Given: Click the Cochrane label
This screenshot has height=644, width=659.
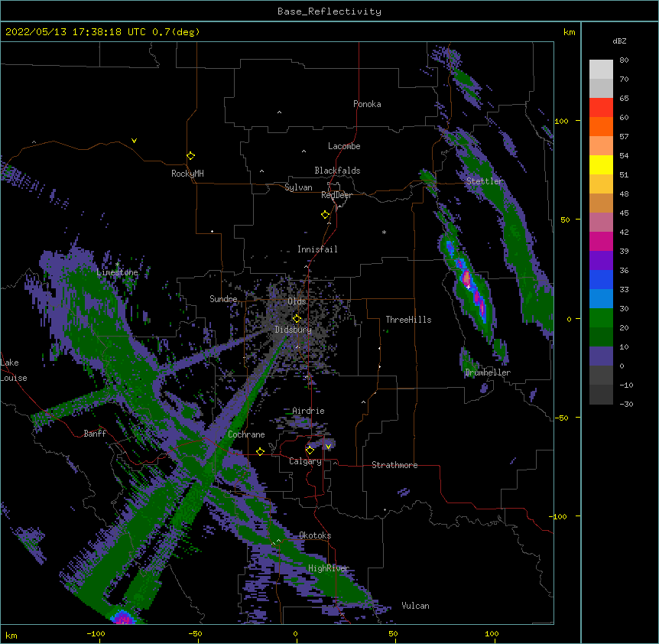Looking at the screenshot, I should click(246, 434).
